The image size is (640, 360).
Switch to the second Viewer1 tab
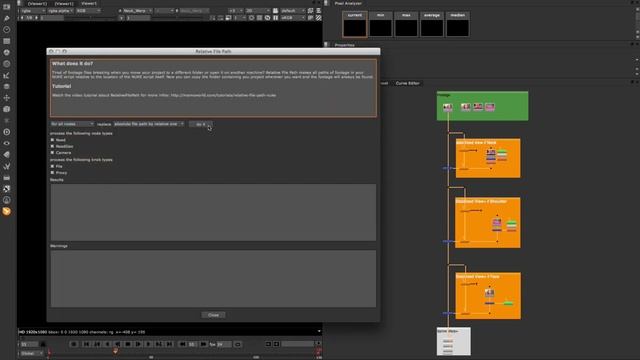tap(64, 3)
